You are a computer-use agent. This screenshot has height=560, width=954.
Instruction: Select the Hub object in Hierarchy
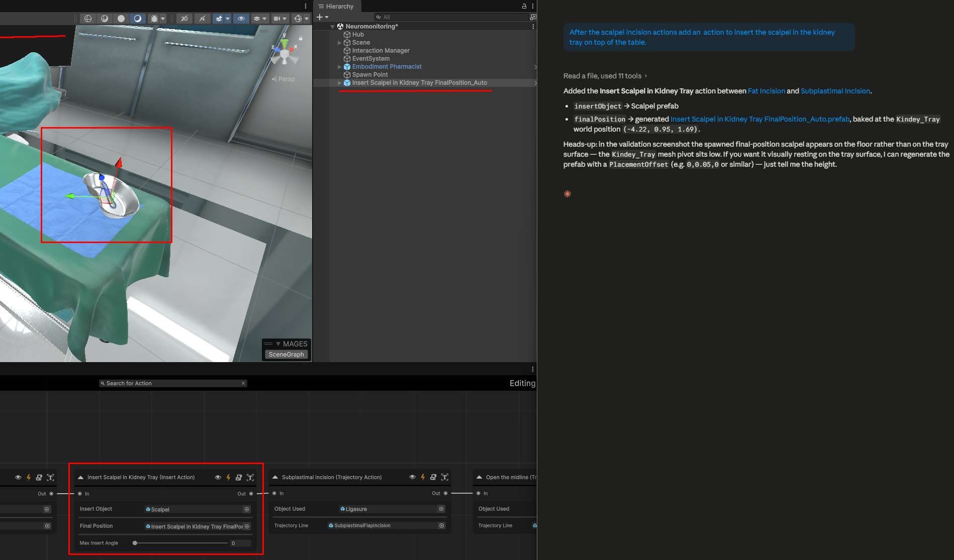(358, 35)
